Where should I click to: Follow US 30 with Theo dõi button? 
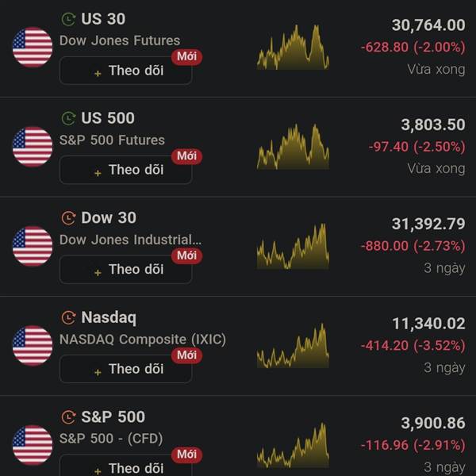125,71
